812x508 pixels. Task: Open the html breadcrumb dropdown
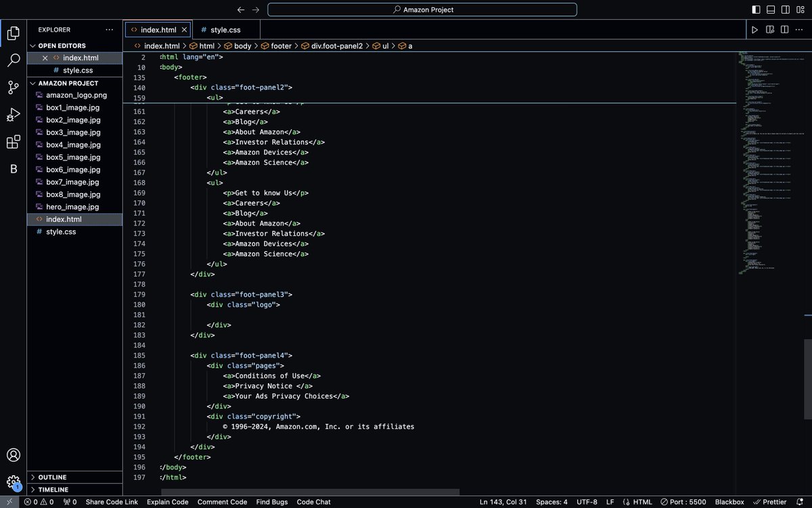coord(202,45)
